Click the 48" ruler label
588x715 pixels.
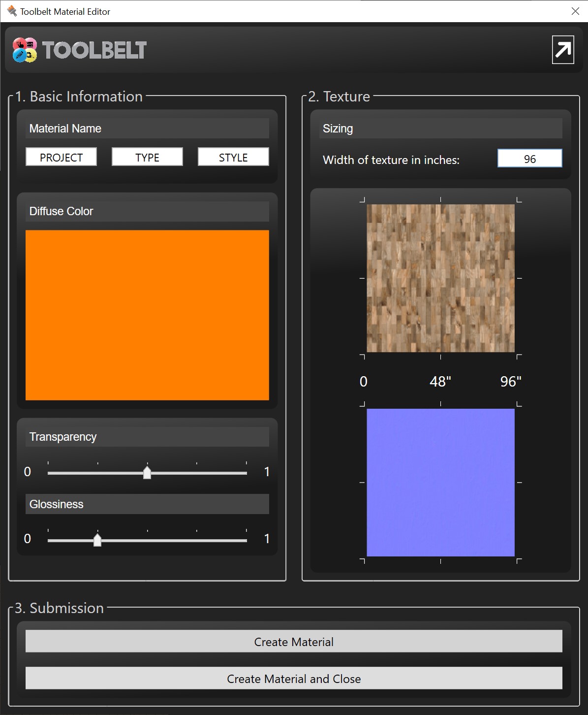click(x=440, y=382)
